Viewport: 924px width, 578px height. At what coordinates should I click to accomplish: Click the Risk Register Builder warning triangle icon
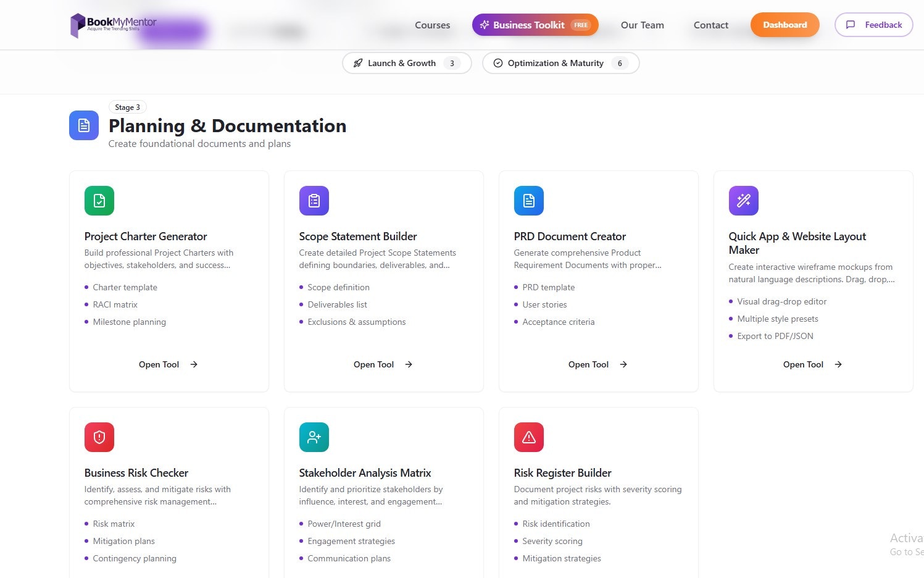pos(528,437)
